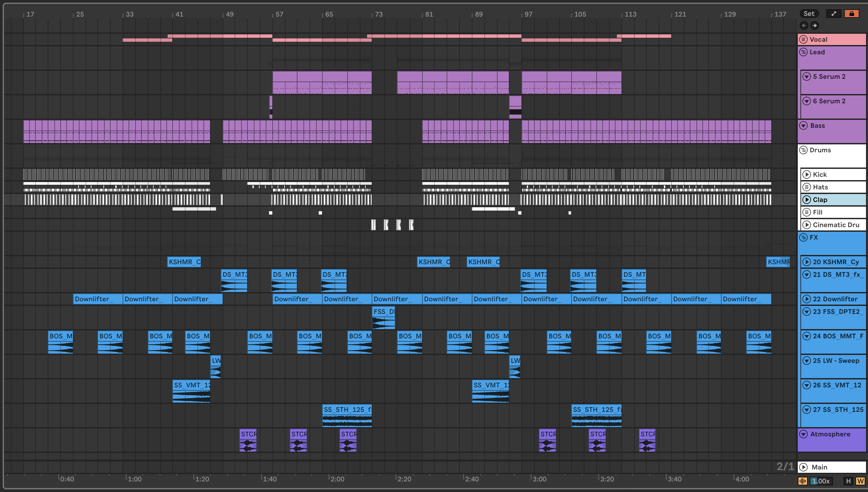Click the Kick track play icon
868x492 pixels.
click(807, 174)
